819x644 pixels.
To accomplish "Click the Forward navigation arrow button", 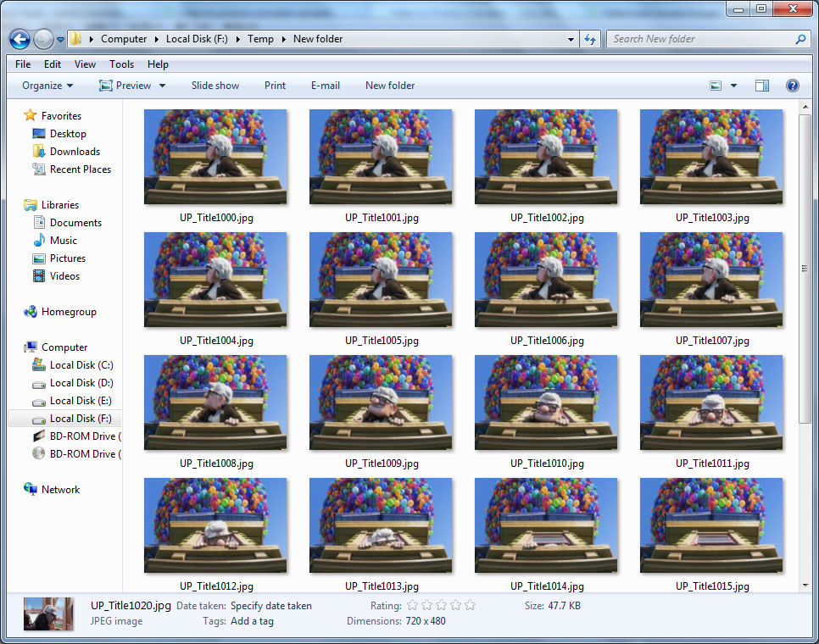I will (43, 39).
